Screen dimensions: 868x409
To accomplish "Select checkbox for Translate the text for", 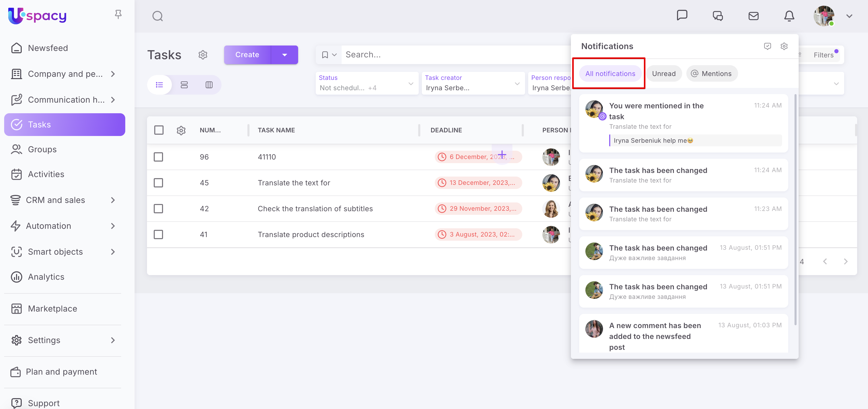I will tap(158, 183).
